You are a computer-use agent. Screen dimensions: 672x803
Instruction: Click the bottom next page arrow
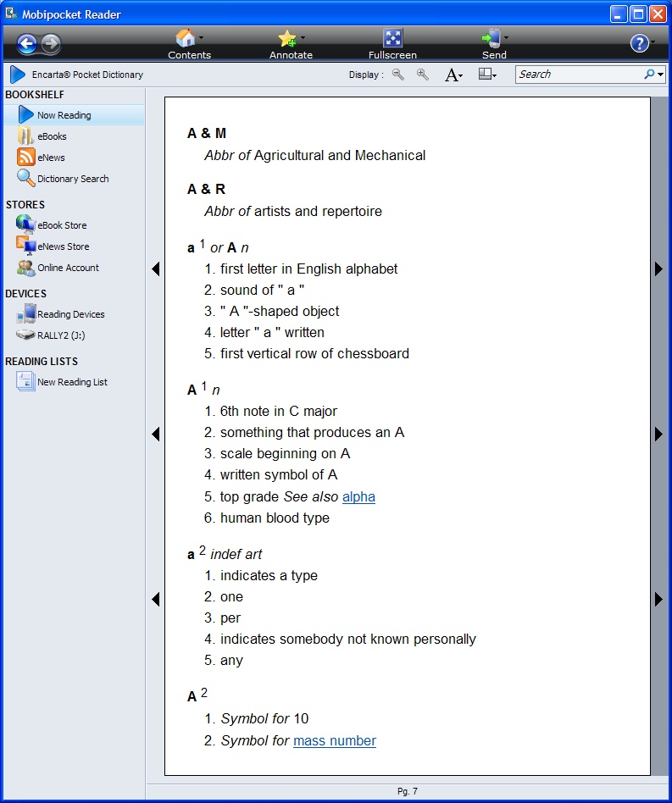tap(658, 599)
